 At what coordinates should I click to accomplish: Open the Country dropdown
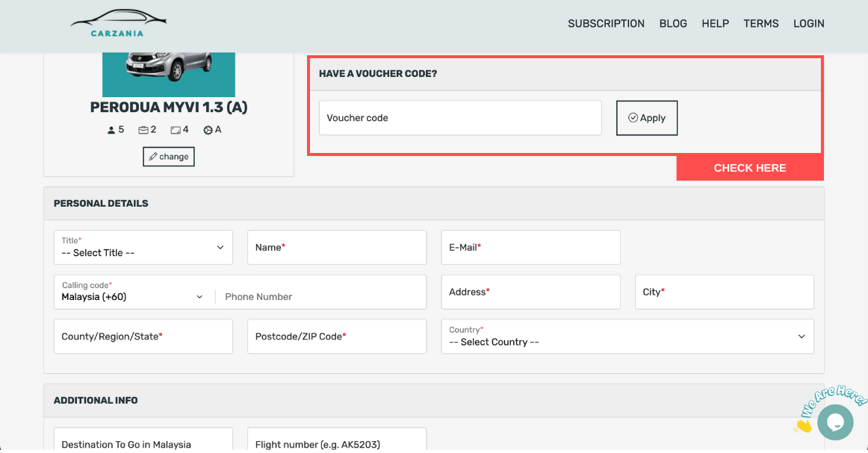pos(627,337)
